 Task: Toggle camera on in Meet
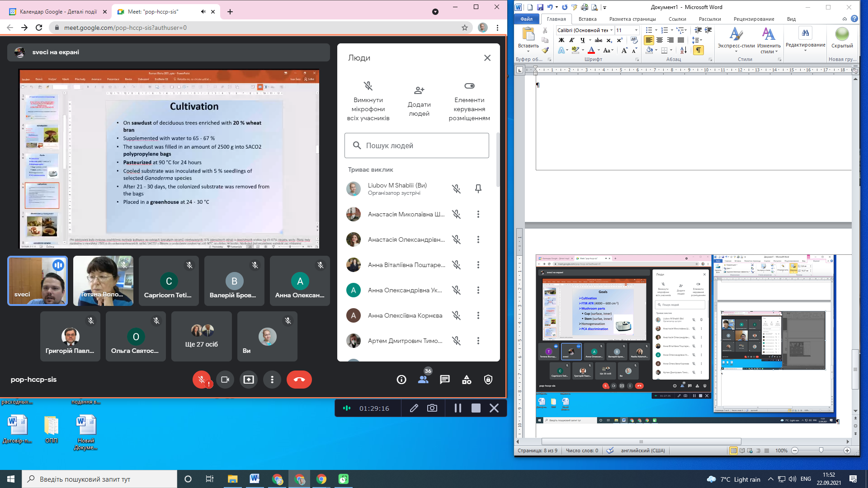(225, 380)
